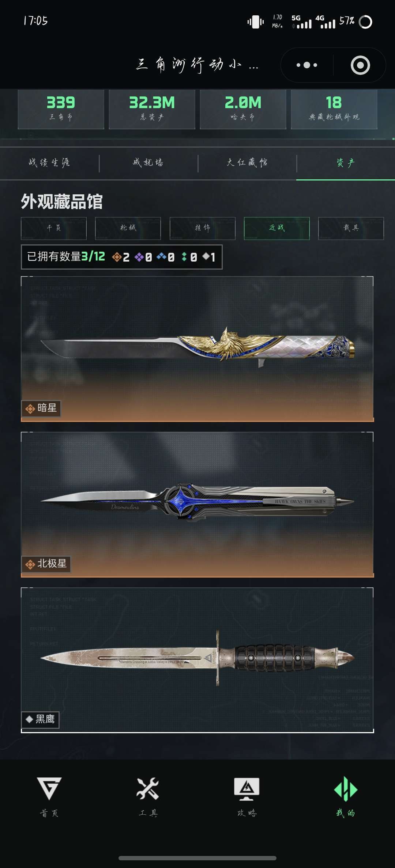
Task: Go to 首页 home icon
Action: coord(49,797)
